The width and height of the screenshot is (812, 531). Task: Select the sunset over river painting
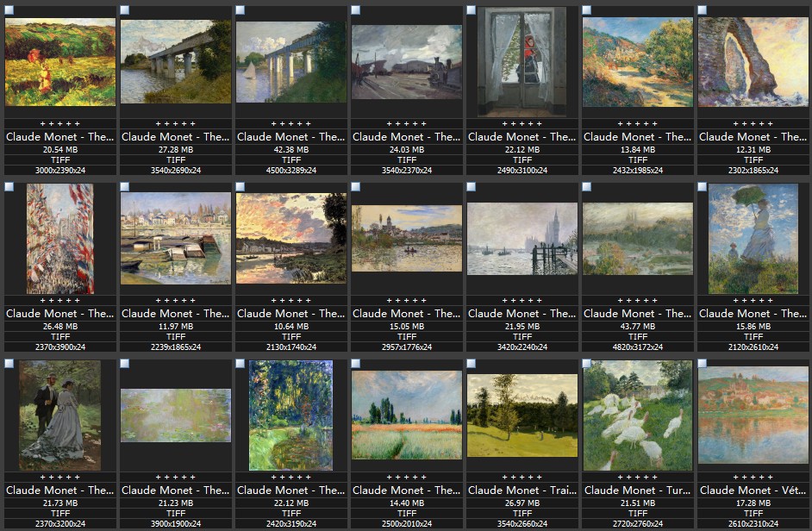(x=291, y=238)
